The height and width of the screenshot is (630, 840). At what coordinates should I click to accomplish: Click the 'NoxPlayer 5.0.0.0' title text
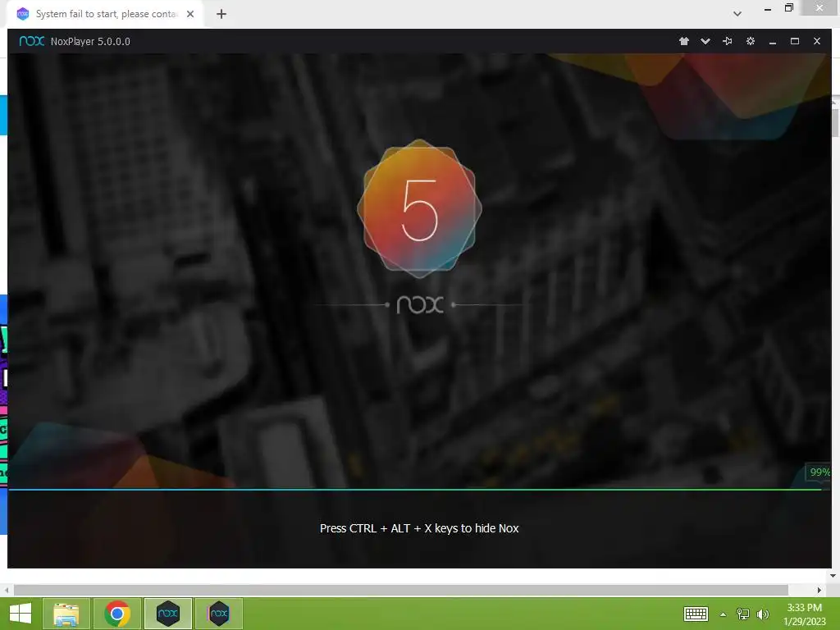click(90, 41)
